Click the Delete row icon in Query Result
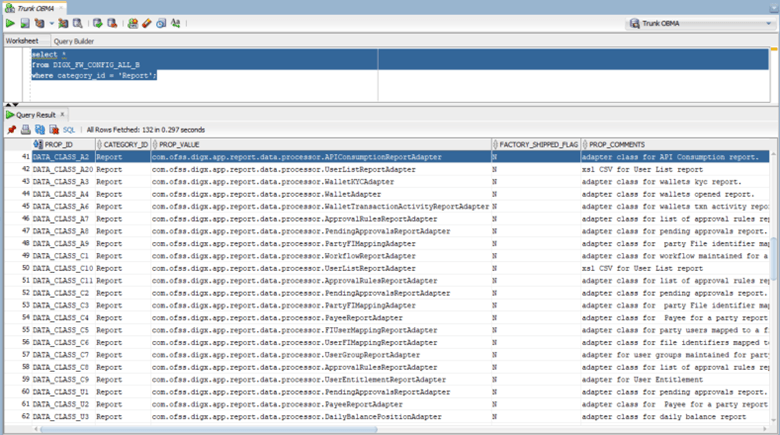This screenshot has height=435, width=780. [54, 130]
